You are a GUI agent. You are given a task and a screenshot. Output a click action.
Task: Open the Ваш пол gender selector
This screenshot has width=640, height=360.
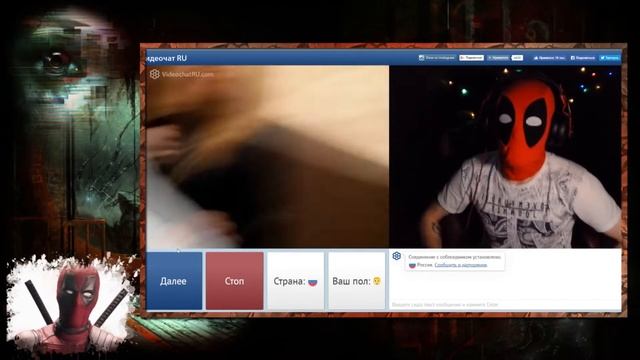click(x=357, y=281)
